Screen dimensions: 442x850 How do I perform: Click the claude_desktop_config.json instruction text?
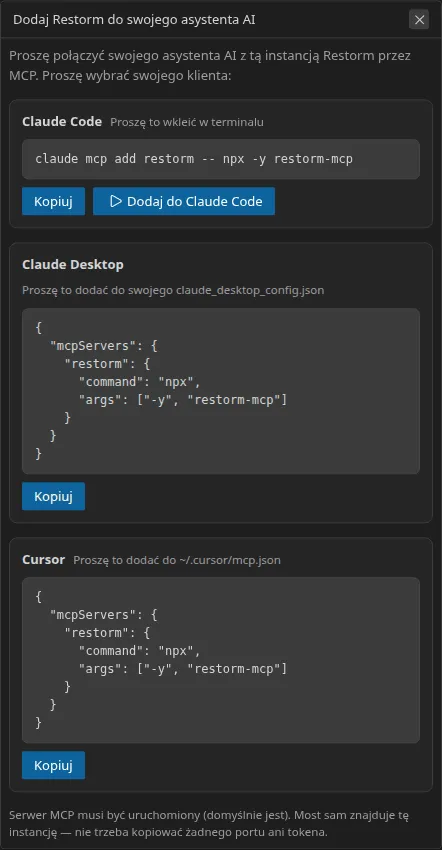click(x=173, y=290)
